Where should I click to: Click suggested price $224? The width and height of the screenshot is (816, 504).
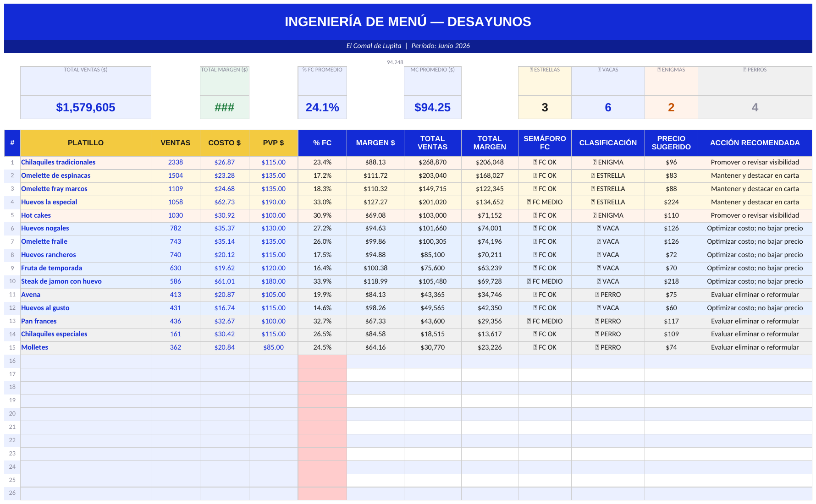[x=671, y=202]
